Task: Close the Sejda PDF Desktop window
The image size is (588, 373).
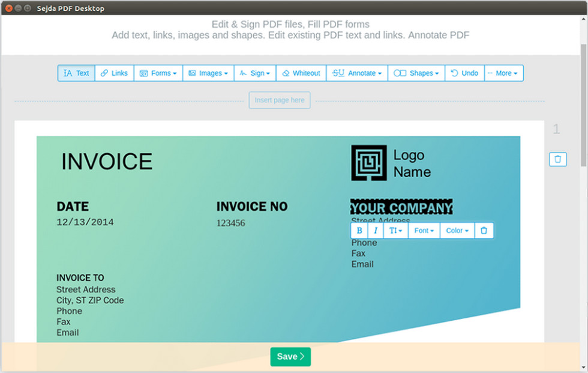Action: click(x=8, y=8)
